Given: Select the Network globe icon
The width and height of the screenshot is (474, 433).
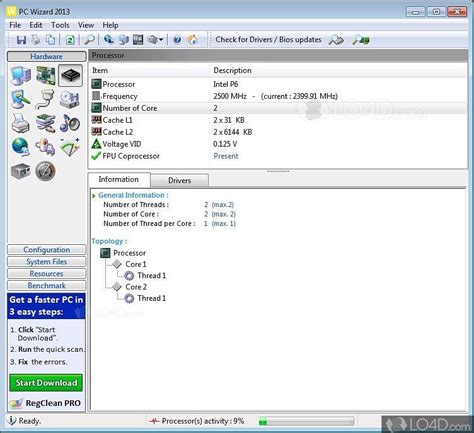Looking at the screenshot, I should 21,147.
